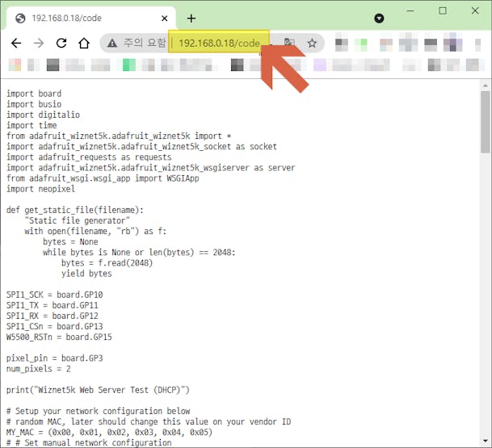Click the '# # Set manual network configuration' comment

pyautogui.click(x=89, y=443)
